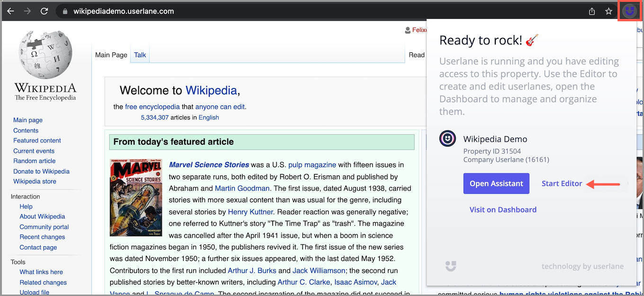Click the browser back arrow
The height and width of the screenshot is (296, 644).
[10, 11]
